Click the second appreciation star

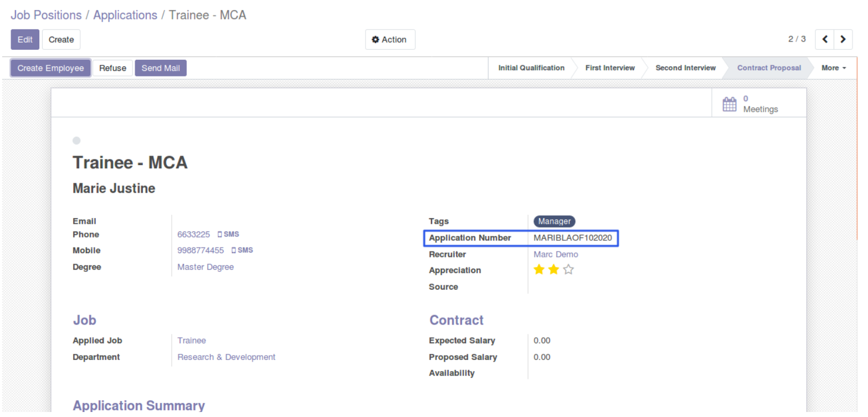click(x=553, y=270)
